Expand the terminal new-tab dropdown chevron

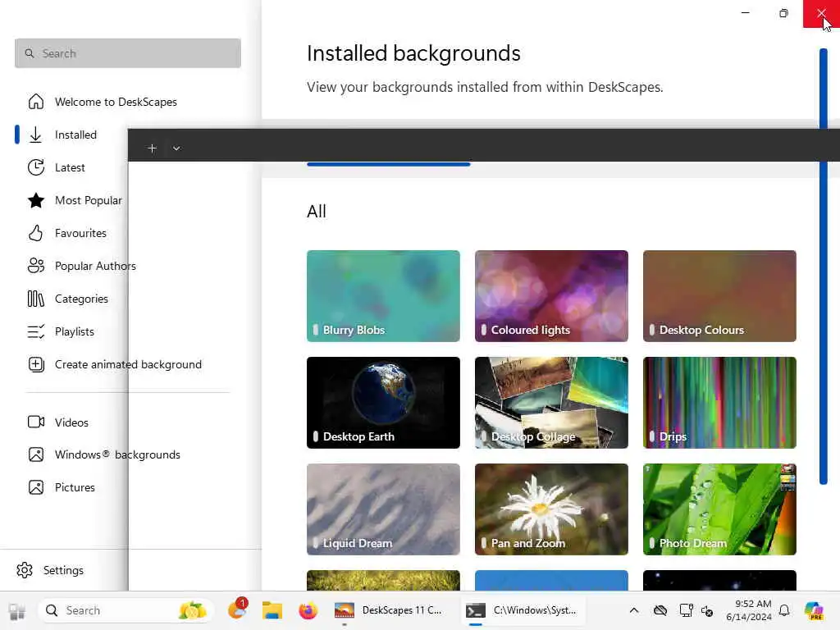[176, 148]
